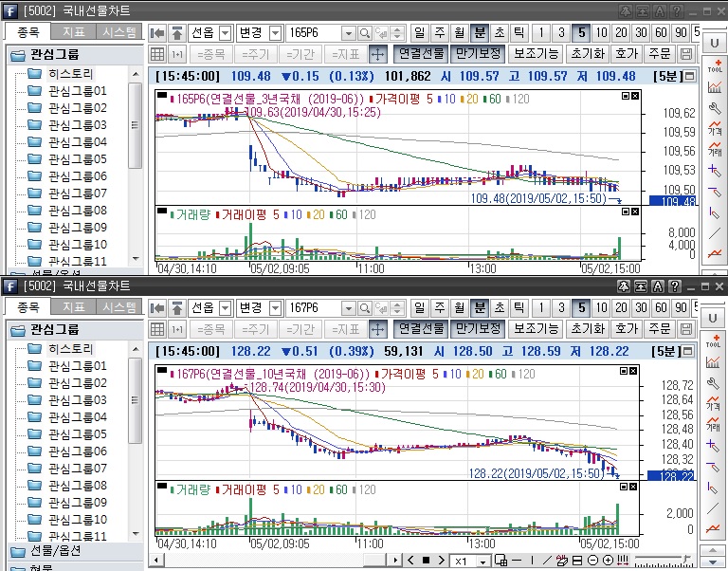Image resolution: width=728 pixels, height=571 pixels.
Task: Click the U button at top of 165P6 window sidebar
Action: pyautogui.click(x=714, y=44)
